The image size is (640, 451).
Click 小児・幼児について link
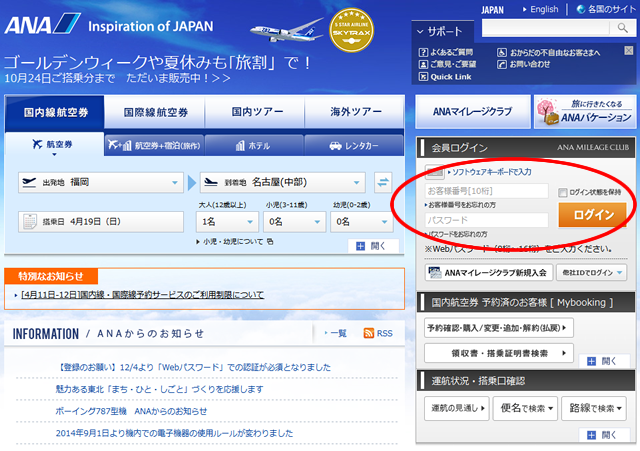click(234, 242)
